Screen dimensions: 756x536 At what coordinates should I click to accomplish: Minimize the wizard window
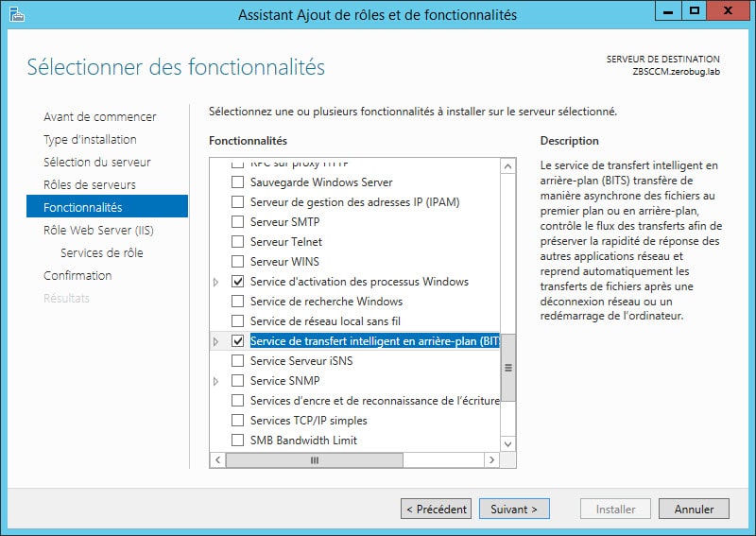(668, 10)
